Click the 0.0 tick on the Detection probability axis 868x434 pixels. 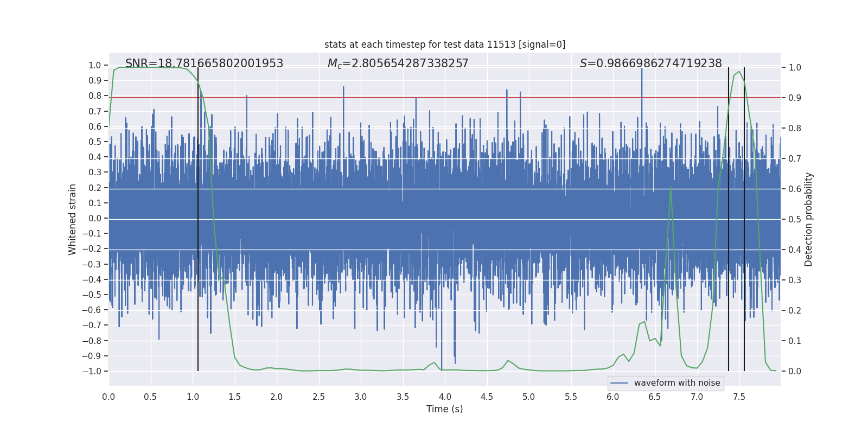pos(795,371)
